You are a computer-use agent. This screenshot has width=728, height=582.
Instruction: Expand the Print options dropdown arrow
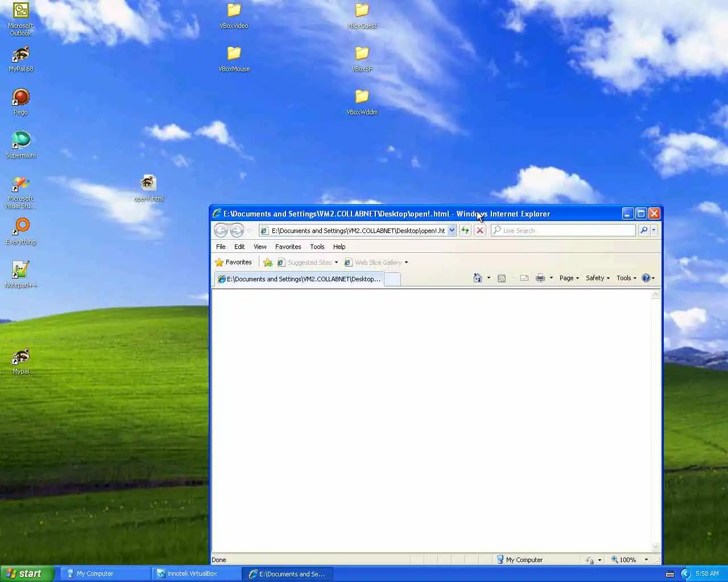551,278
